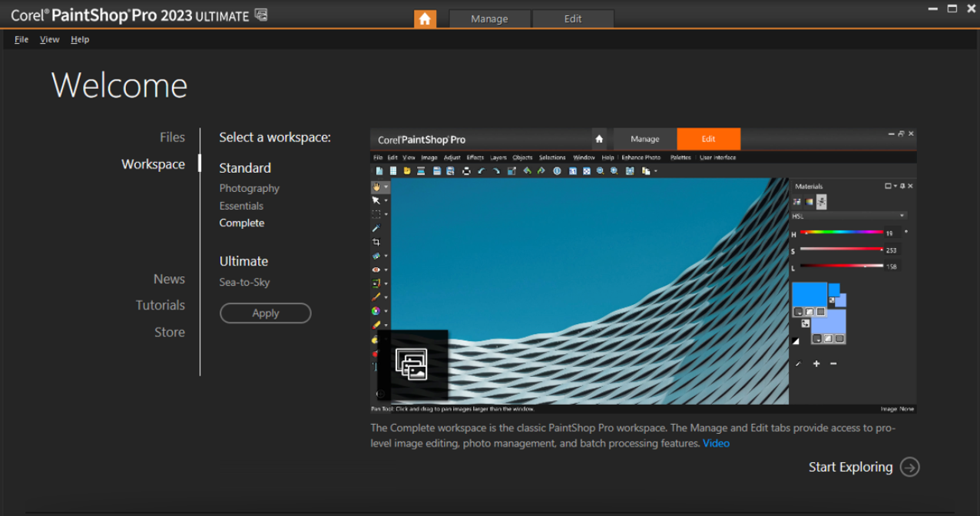
Task: Switch to the Manage tab at the top
Action: click(489, 18)
